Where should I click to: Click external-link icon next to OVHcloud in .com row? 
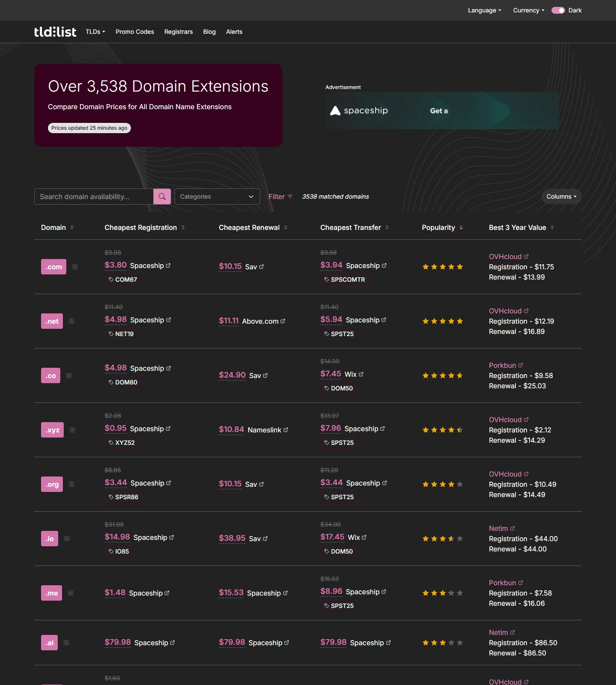(x=526, y=256)
